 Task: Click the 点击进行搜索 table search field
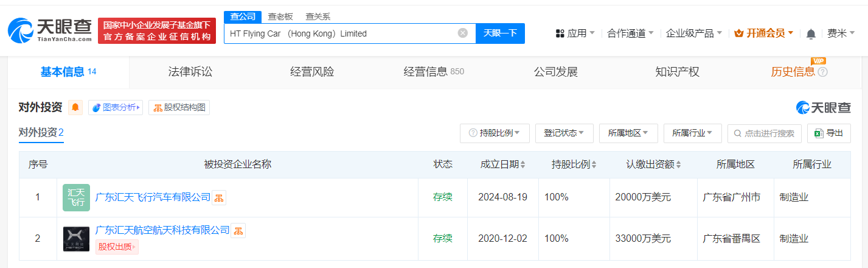coord(765,133)
